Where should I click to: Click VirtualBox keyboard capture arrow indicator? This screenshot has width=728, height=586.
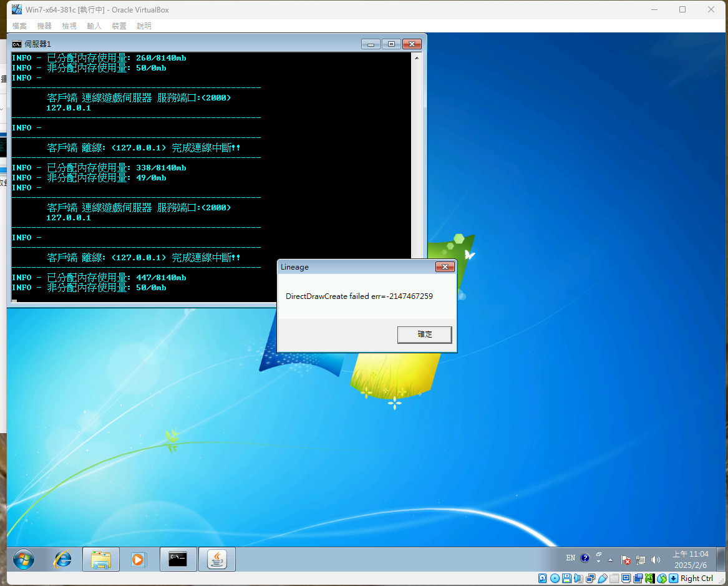click(673, 579)
